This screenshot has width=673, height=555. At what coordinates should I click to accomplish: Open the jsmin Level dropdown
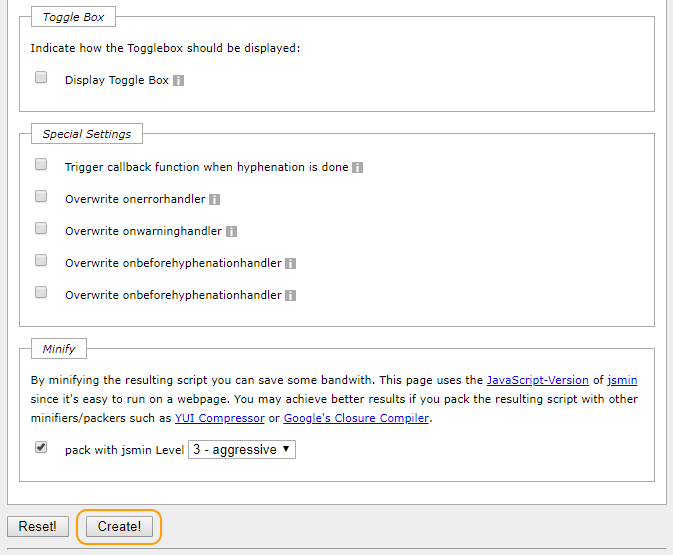coord(242,450)
